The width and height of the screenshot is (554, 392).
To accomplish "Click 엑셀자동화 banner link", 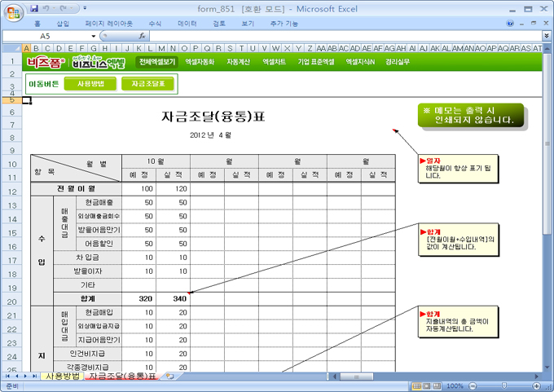I will pos(200,62).
